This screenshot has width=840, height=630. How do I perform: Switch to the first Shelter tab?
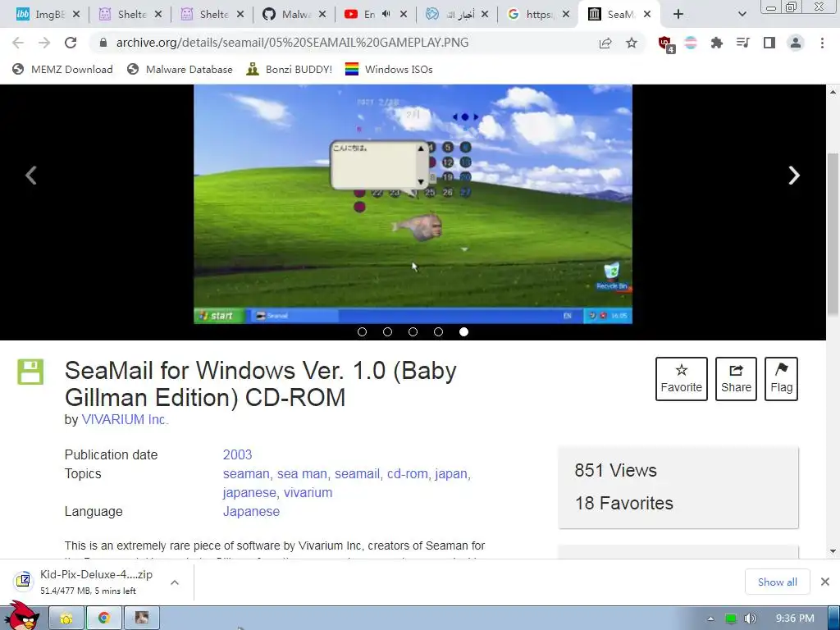click(x=130, y=15)
